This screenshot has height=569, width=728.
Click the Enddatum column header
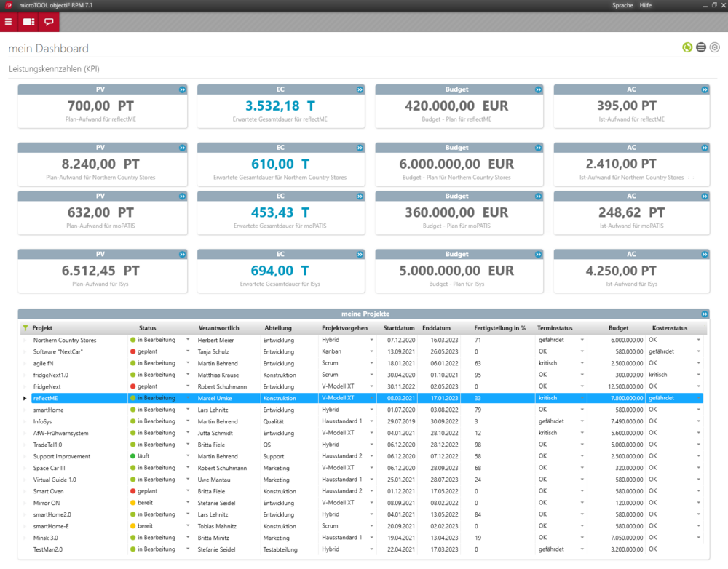tap(435, 328)
